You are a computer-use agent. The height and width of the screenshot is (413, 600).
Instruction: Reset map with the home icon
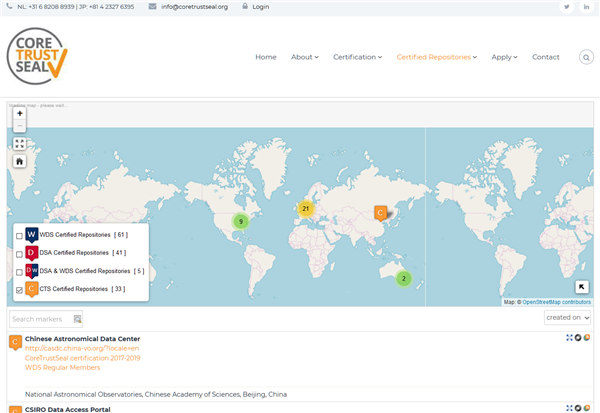19,161
